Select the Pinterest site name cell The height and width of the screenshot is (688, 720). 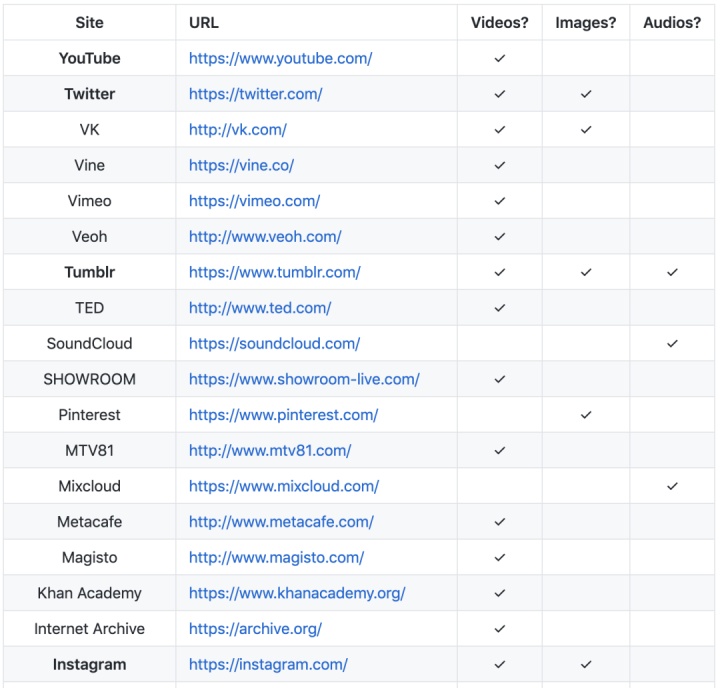point(90,415)
